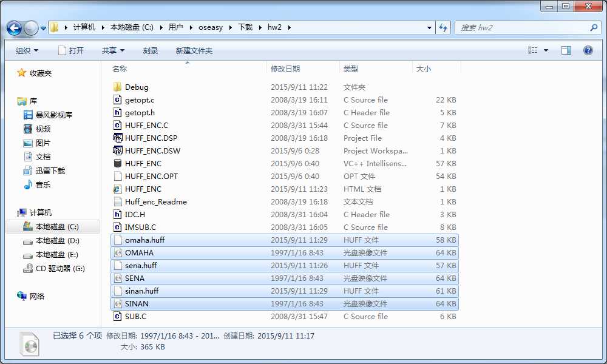Expand the arrow after hw2 in address bar
This screenshot has height=364, width=607.
tap(289, 27)
